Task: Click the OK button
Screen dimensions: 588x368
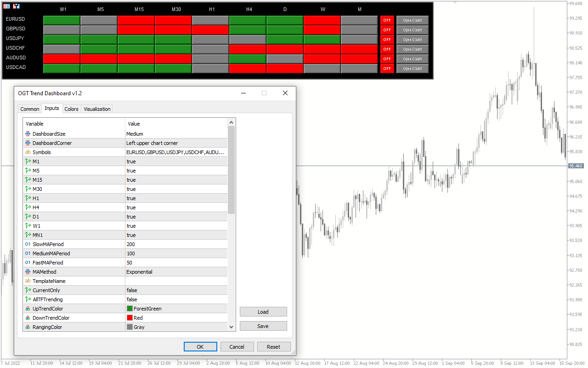Action: tap(200, 347)
